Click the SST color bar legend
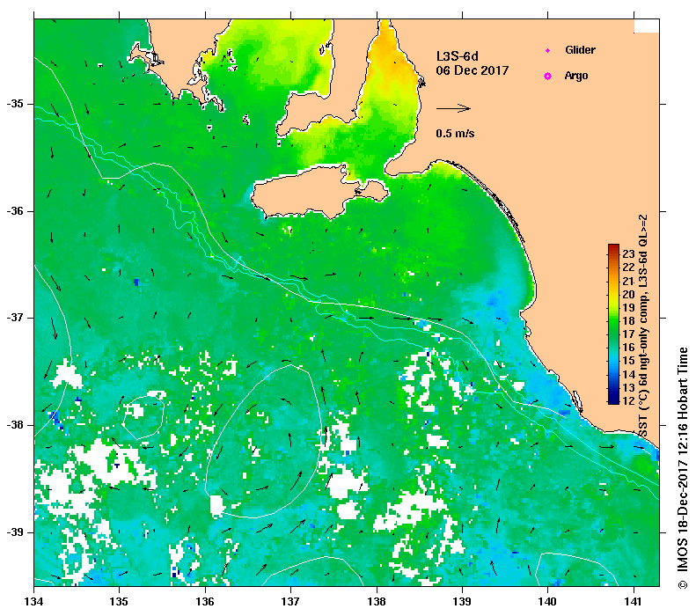696x616 pixels. click(613, 324)
